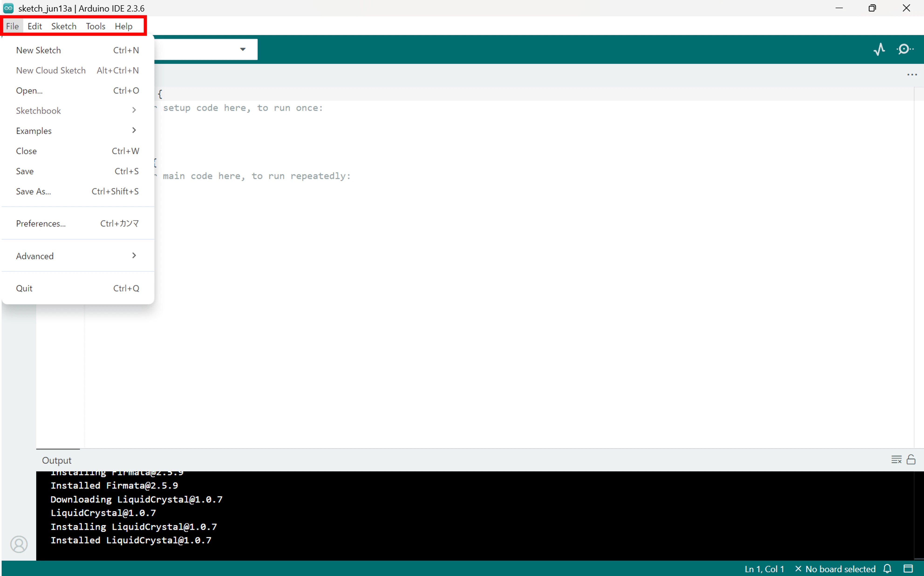The width and height of the screenshot is (924, 576).
Task: Click Installed Firmata@2.5.9 output line
Action: pyautogui.click(x=114, y=486)
